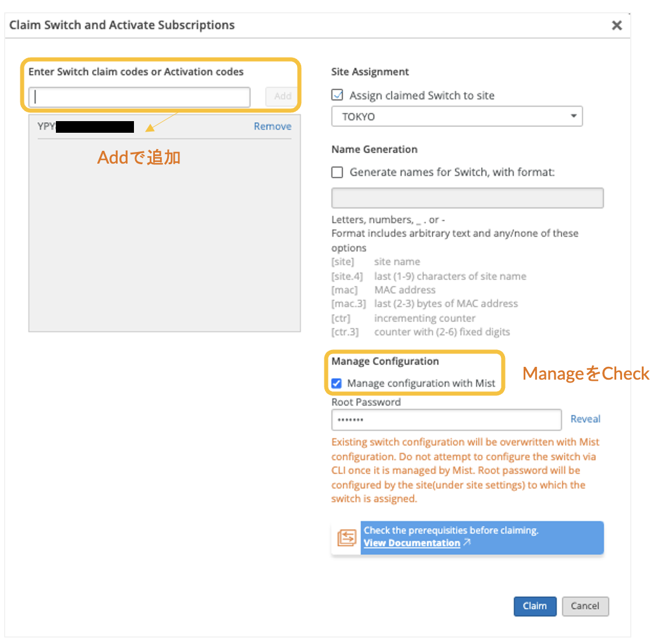Click the 'Check the prerequisites before claiming' banner text

coord(451,530)
